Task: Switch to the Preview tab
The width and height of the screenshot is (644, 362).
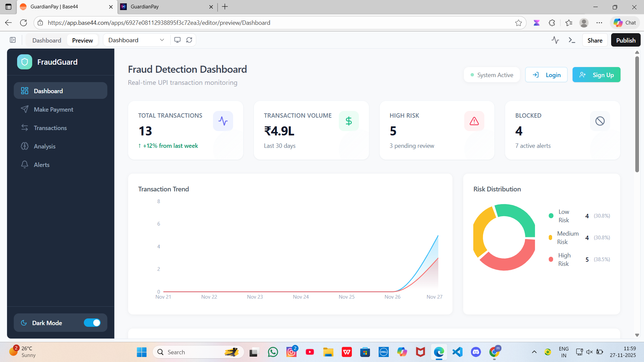Action: [82, 40]
